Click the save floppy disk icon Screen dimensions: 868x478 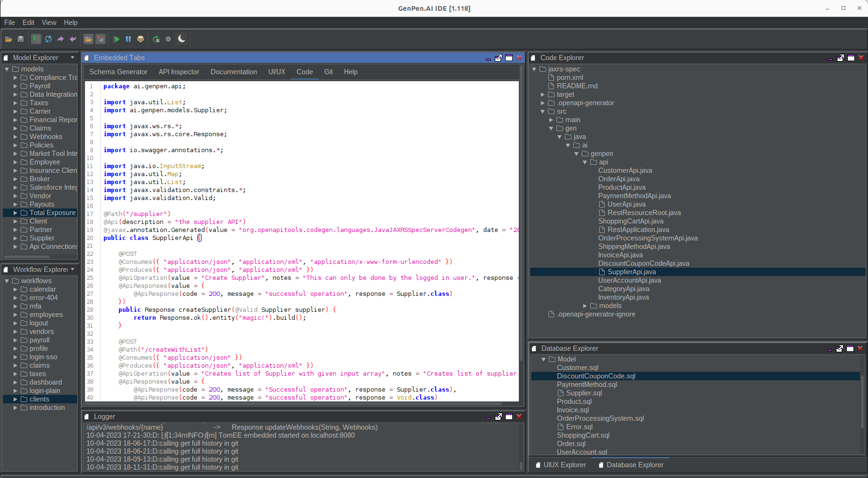21,39
